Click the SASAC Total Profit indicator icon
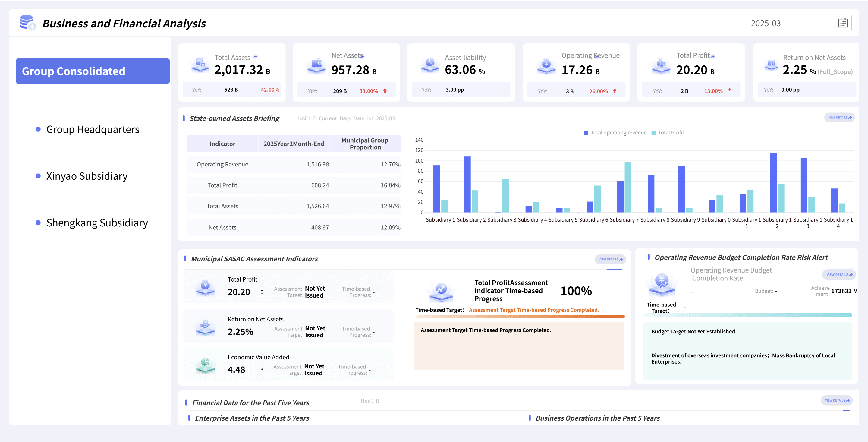This screenshot has width=868, height=442. [205, 288]
